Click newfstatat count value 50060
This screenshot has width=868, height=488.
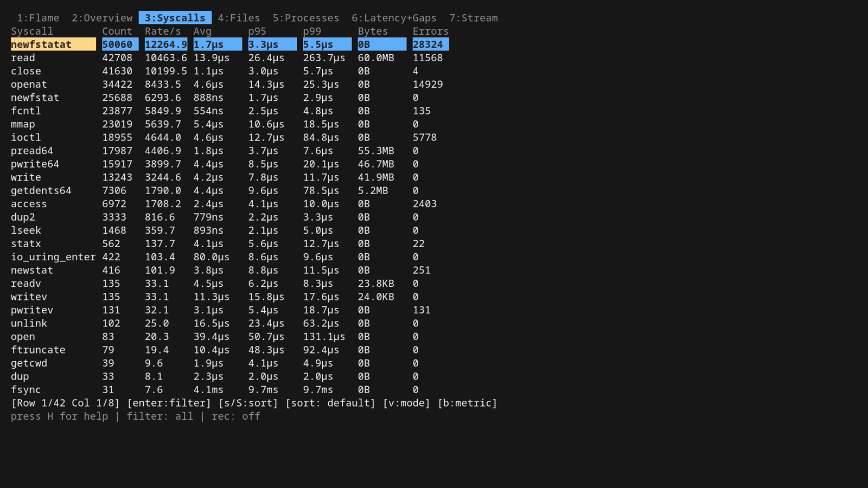tap(117, 44)
